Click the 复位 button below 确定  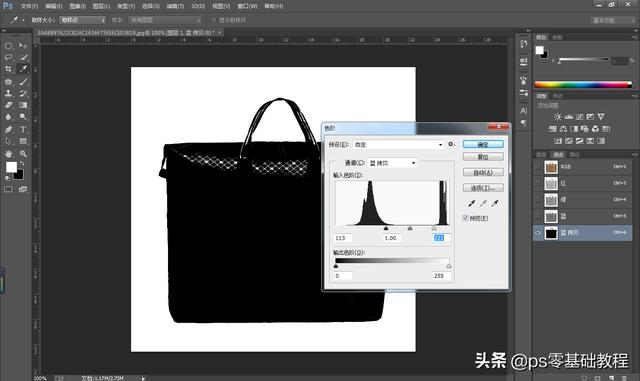click(483, 157)
